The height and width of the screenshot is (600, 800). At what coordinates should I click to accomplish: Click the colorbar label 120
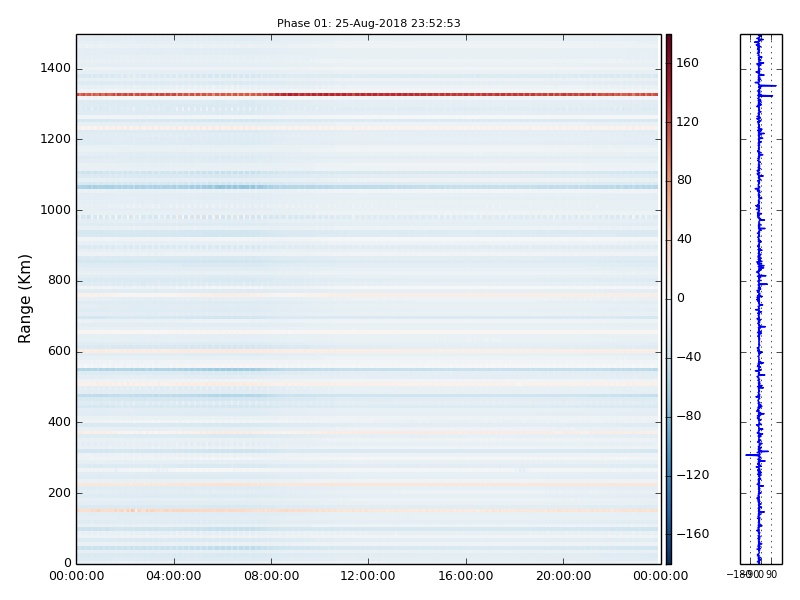pos(687,121)
